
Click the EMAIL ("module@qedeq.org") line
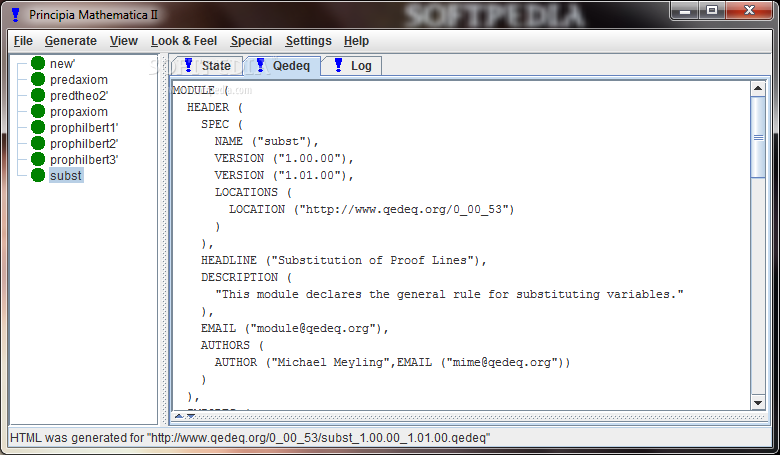point(294,328)
